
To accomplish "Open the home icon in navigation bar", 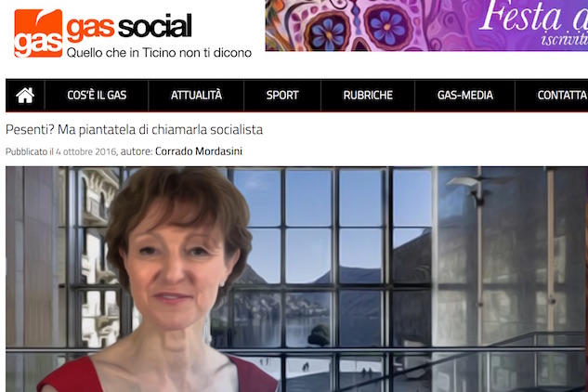I will pyautogui.click(x=25, y=96).
